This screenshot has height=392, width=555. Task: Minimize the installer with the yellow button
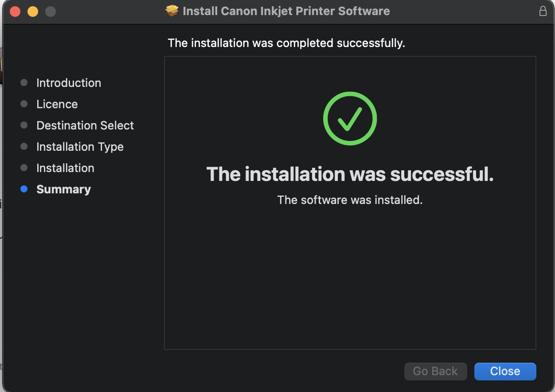tap(33, 12)
